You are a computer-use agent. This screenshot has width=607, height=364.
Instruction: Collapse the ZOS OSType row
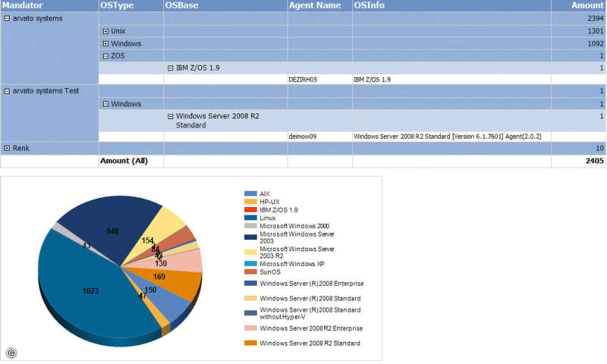tap(106, 56)
